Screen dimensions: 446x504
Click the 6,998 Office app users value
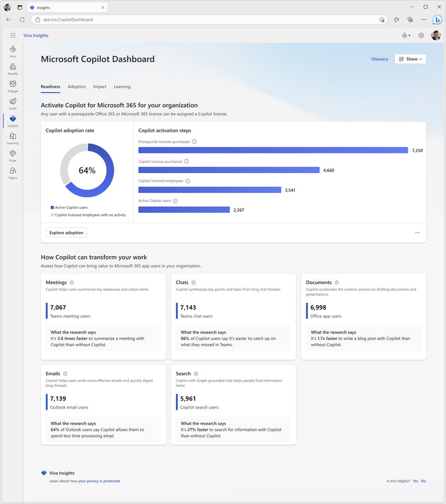[x=318, y=308]
